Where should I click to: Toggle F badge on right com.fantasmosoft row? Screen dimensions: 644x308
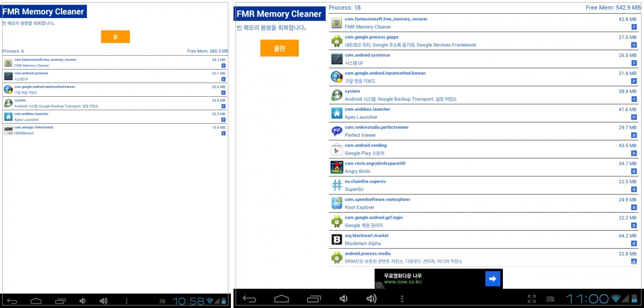pyautogui.click(x=634, y=27)
